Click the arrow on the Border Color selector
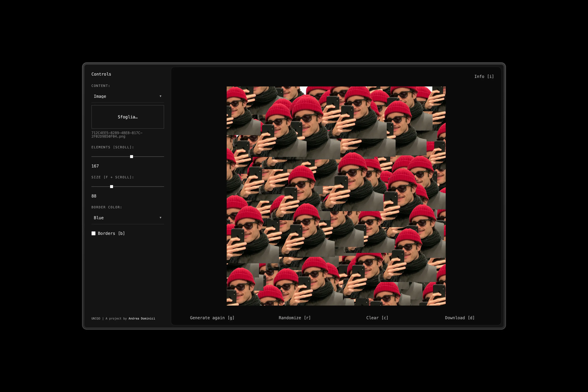The image size is (588, 392). [x=160, y=218]
